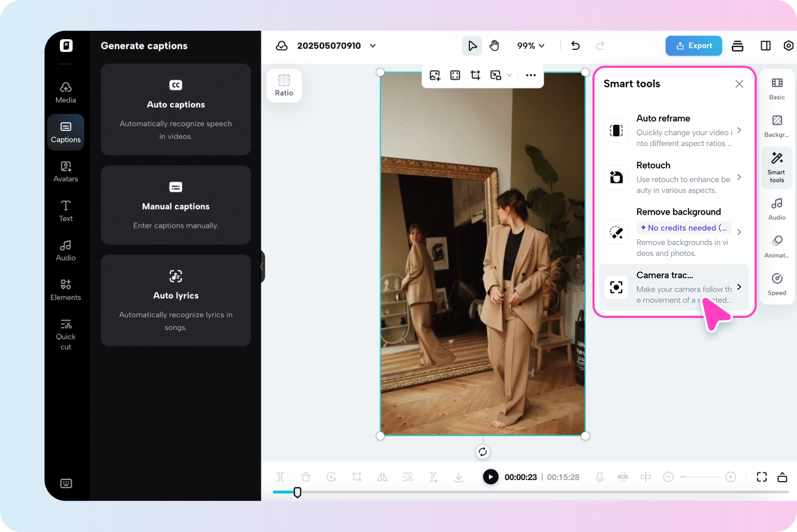The width and height of the screenshot is (797, 532).
Task: Click the Export button
Action: (x=694, y=46)
